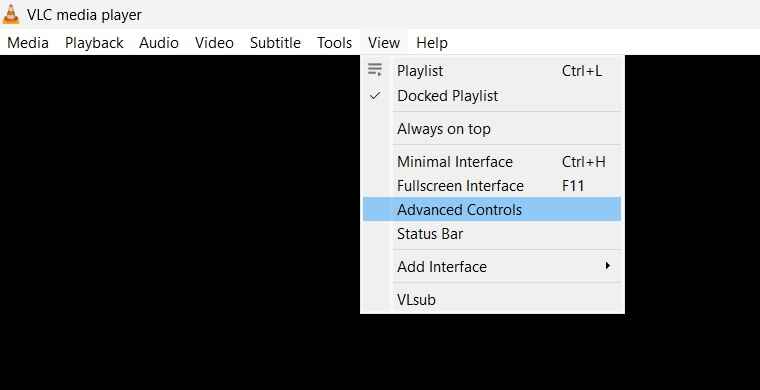Open the Subtitle menu
This screenshot has width=760, height=390.
coord(275,43)
